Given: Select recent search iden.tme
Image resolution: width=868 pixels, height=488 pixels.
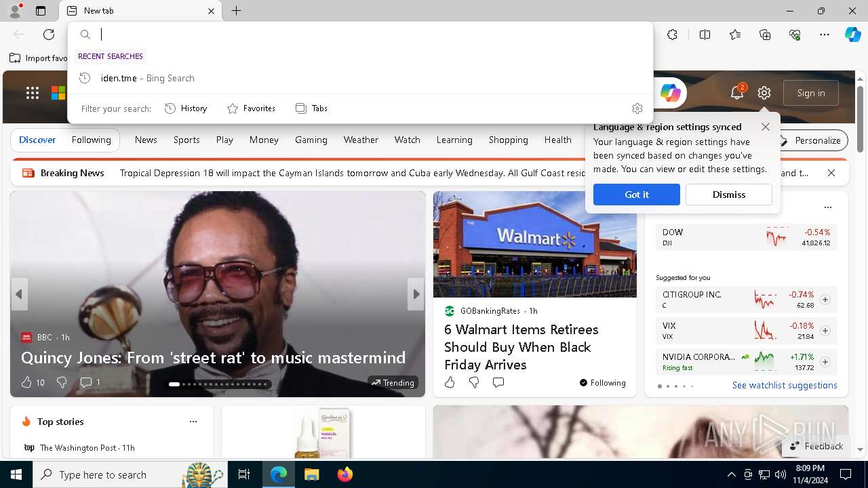Looking at the screenshot, I should tap(359, 78).
